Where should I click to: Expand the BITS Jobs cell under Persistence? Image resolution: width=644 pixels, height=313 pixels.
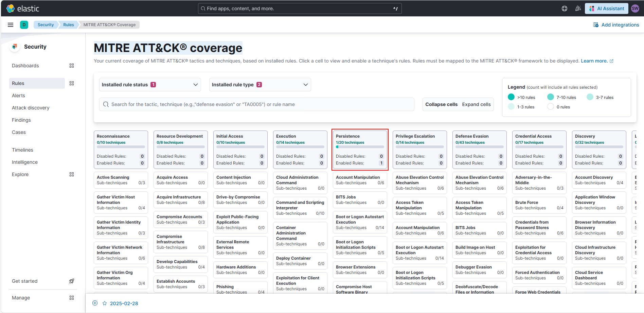360,200
